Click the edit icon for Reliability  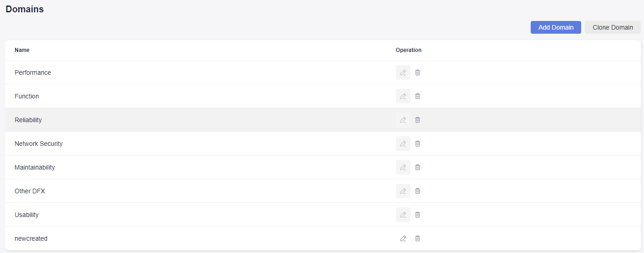403,120
